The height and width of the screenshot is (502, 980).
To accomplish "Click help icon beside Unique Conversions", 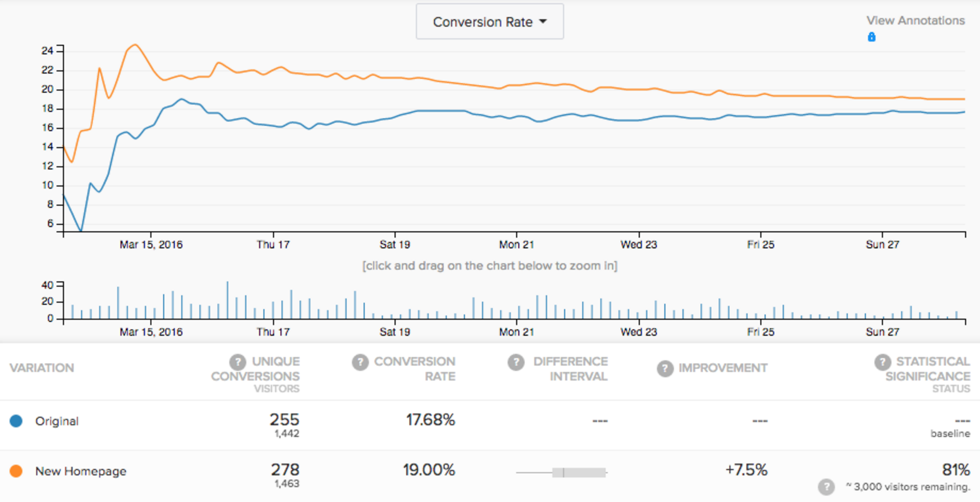I will [237, 362].
